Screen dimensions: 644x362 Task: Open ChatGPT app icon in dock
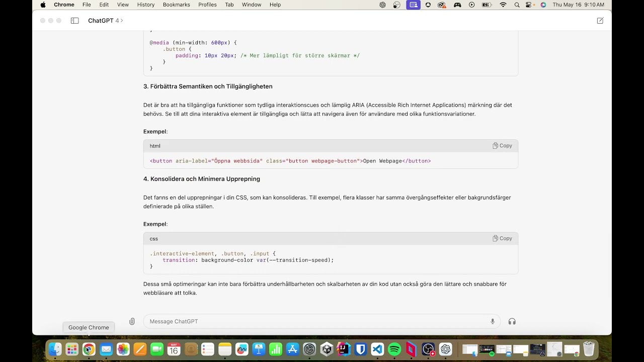[445, 349]
